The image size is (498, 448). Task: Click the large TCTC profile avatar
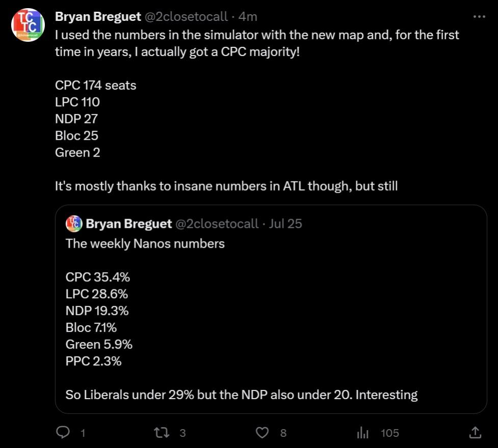coord(28,24)
